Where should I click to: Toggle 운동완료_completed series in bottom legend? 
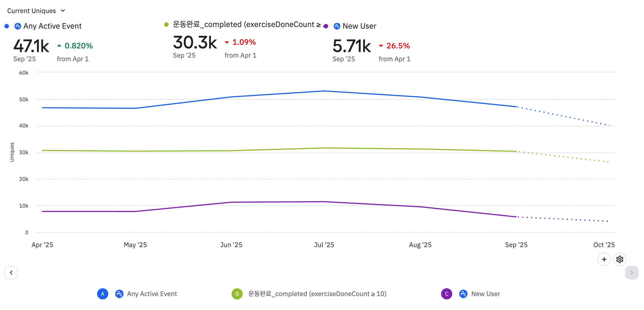317,294
